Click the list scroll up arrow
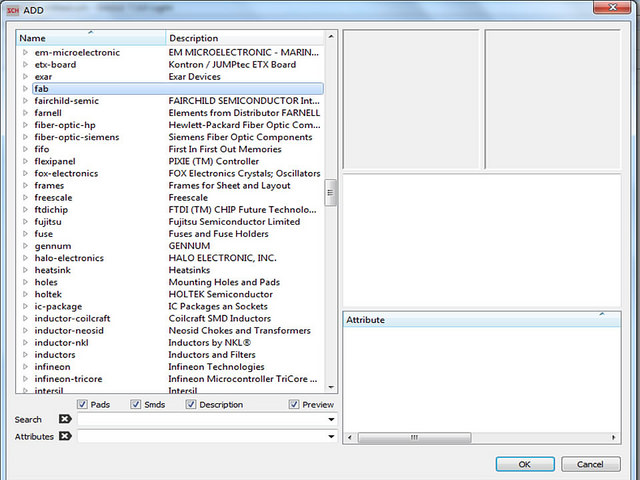640x480 pixels. click(331, 37)
